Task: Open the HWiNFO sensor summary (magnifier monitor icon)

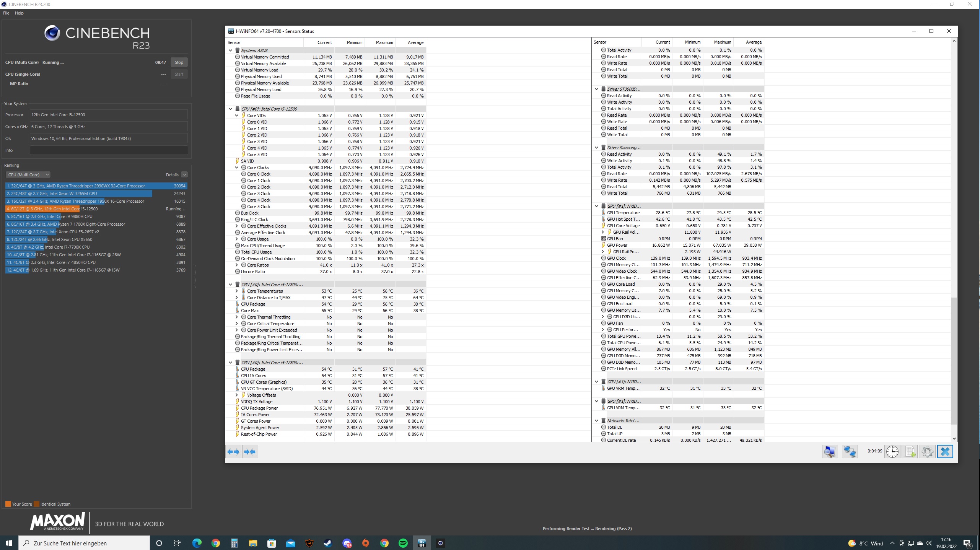Action: [x=830, y=452]
